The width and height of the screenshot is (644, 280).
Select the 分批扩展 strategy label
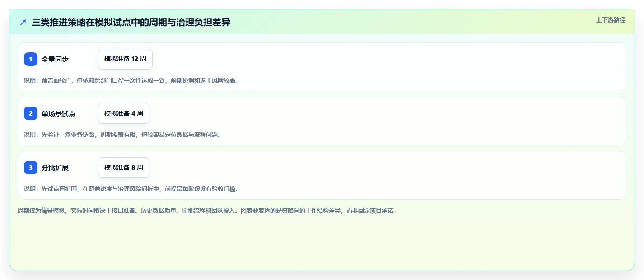[55, 168]
